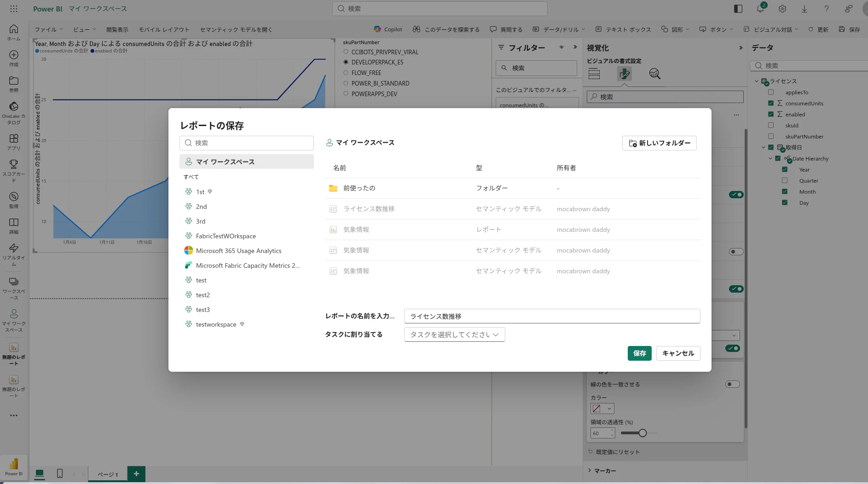
Task: Select the ページ 1 tab
Action: tap(108, 474)
